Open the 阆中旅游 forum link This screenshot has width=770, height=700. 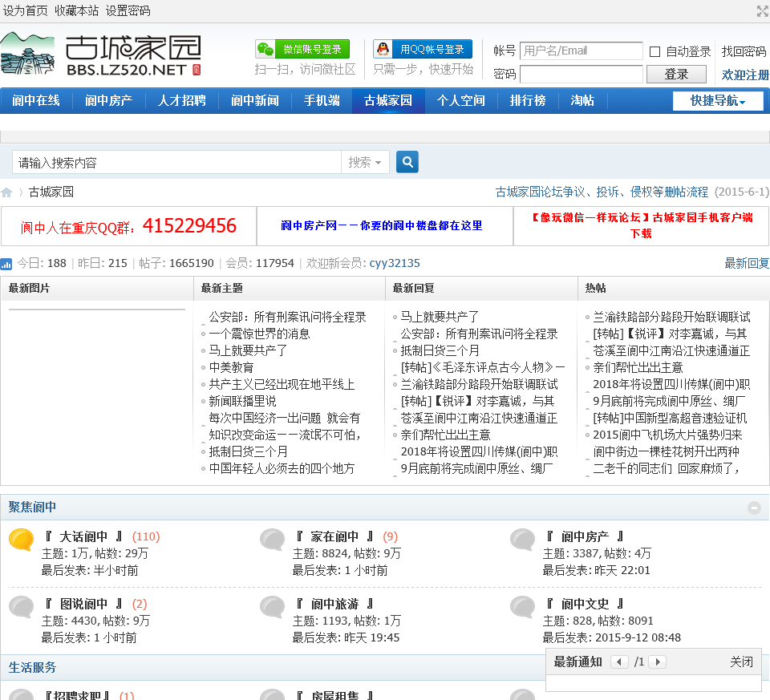pos(334,604)
